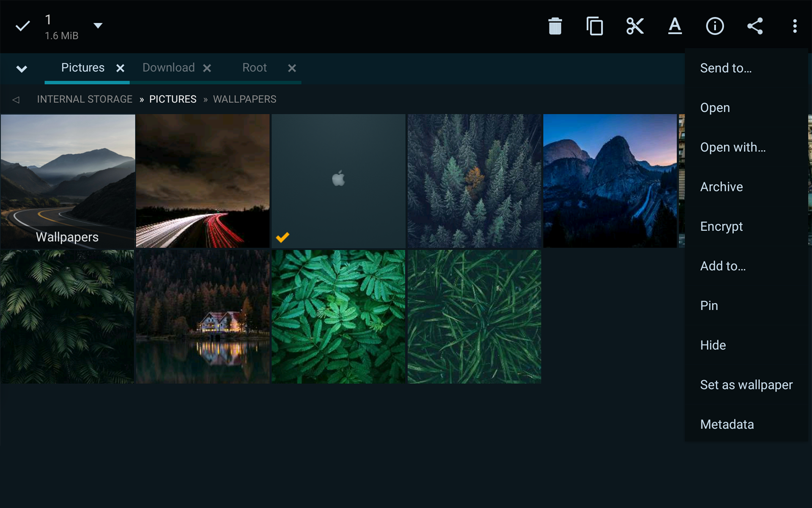The height and width of the screenshot is (508, 812).
Task: Close the Download tab
Action: point(207,68)
